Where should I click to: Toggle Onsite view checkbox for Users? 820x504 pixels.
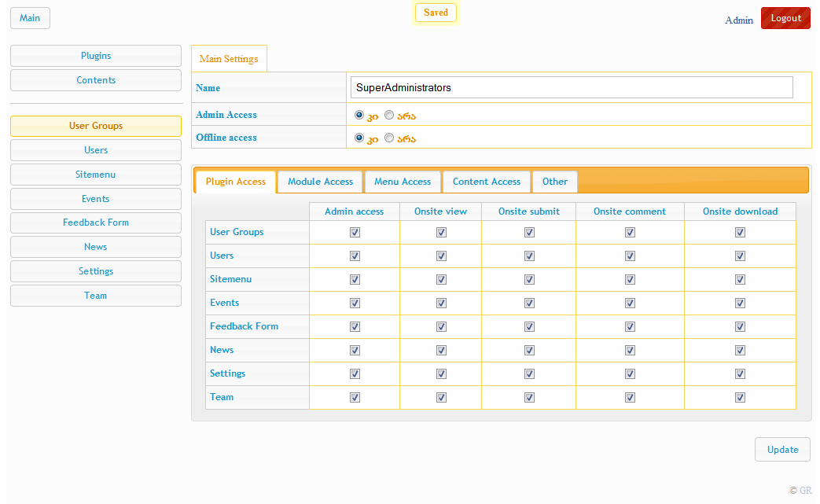point(441,256)
